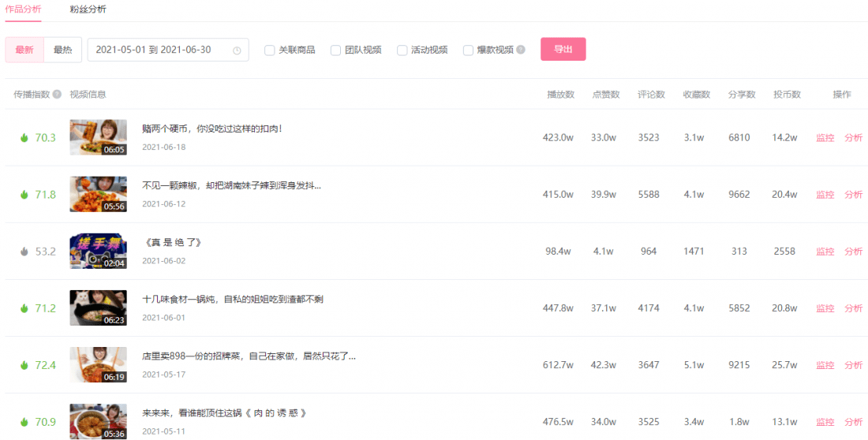Click the clock icon in date range field

pyautogui.click(x=237, y=50)
